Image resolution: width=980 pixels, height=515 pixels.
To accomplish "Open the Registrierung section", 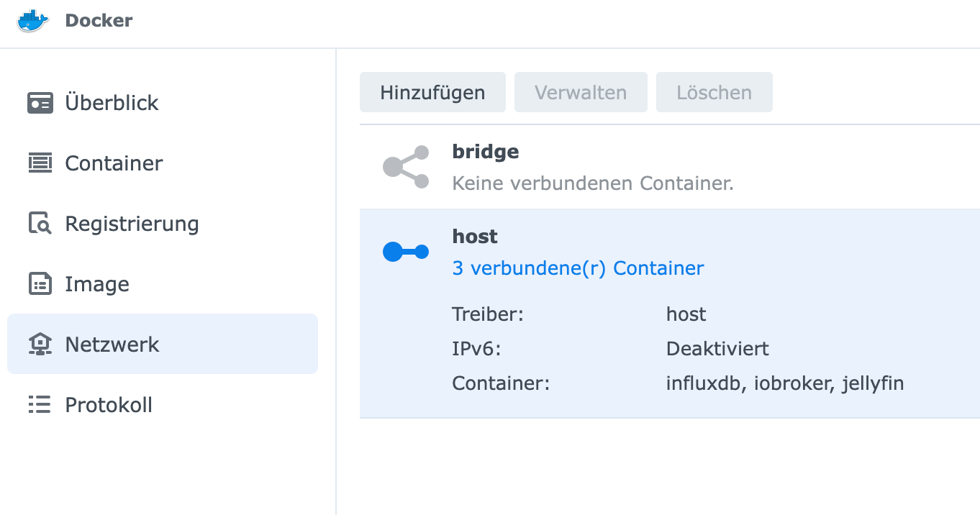I will click(132, 224).
